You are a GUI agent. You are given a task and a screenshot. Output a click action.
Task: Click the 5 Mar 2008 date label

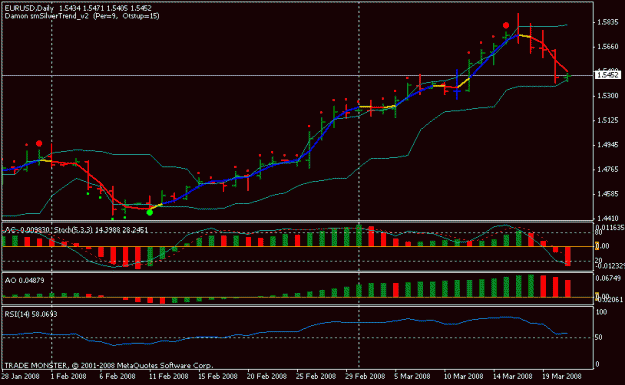pos(413,376)
